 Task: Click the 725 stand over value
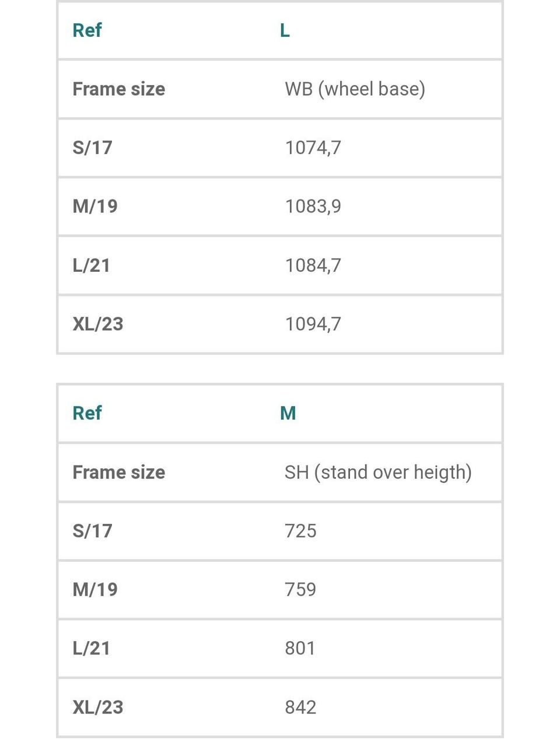point(300,531)
